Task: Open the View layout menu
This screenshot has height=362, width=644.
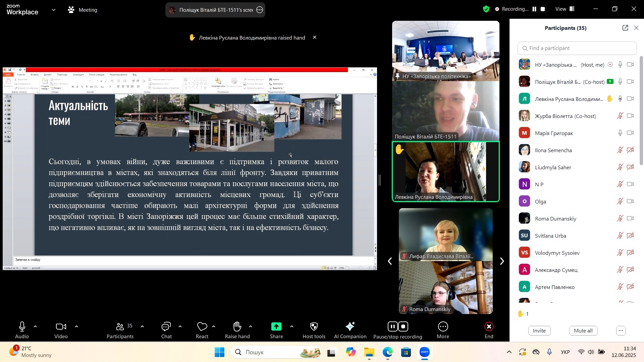Action: (x=565, y=9)
